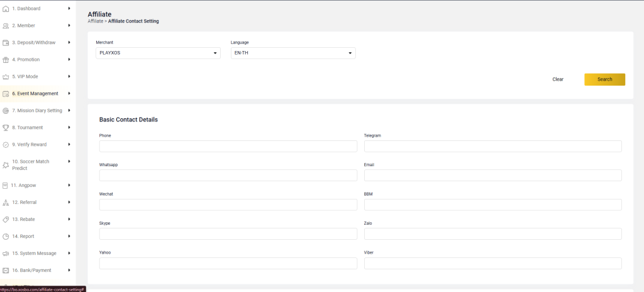Click the Rebate tag icon
This screenshot has height=292, width=644.
click(6, 219)
